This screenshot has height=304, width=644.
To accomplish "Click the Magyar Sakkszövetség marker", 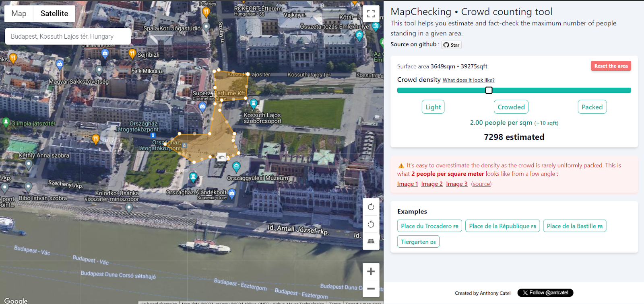I will click(x=99, y=71).
